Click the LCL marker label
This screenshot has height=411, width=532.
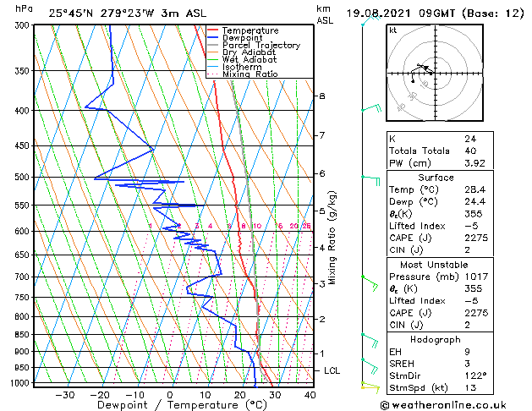click(x=332, y=370)
